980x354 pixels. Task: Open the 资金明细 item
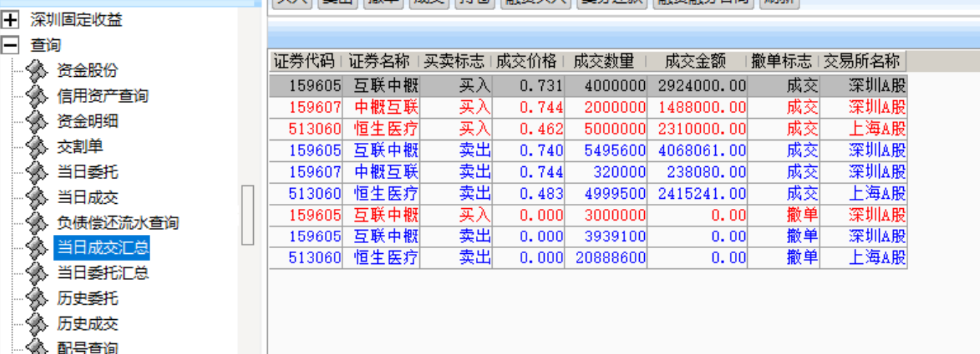click(87, 121)
